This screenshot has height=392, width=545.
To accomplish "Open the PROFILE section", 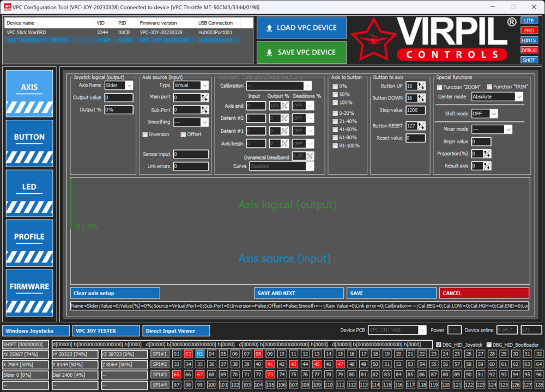I will click(x=29, y=243).
